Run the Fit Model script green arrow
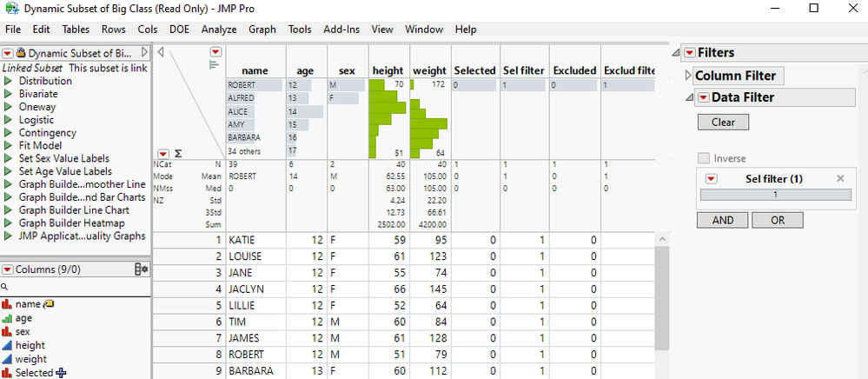The image size is (868, 379). tap(9, 146)
